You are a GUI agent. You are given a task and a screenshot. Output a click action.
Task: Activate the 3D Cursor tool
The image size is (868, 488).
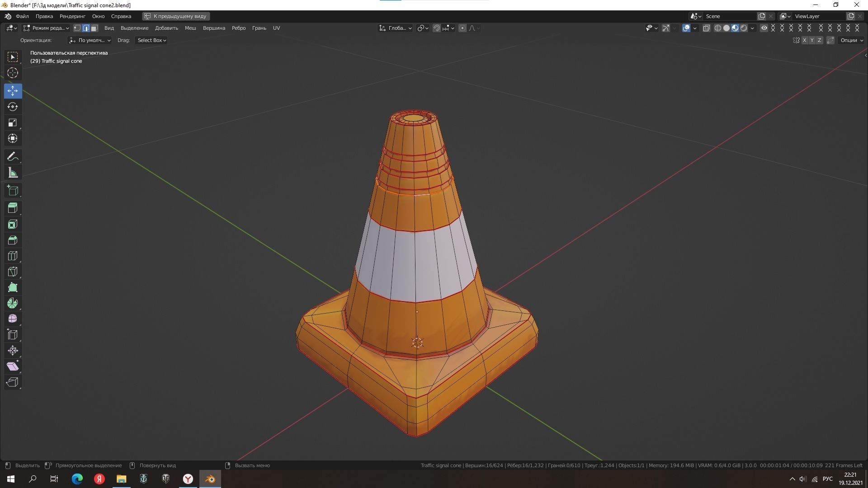[13, 73]
